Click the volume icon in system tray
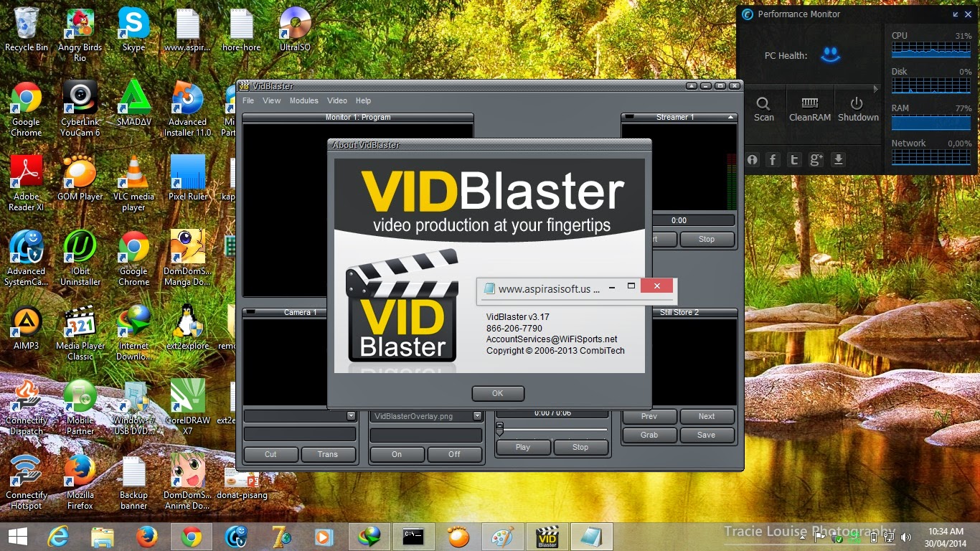 click(x=906, y=537)
